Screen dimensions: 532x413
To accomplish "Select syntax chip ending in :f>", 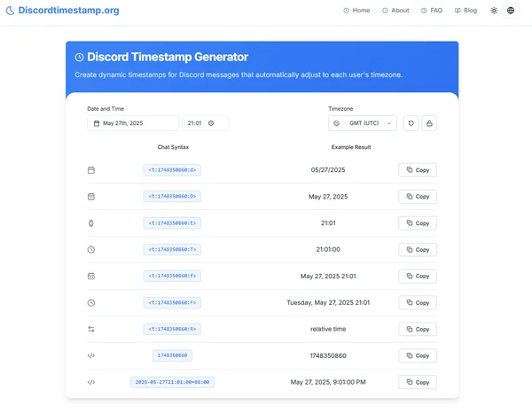I will point(172,276).
